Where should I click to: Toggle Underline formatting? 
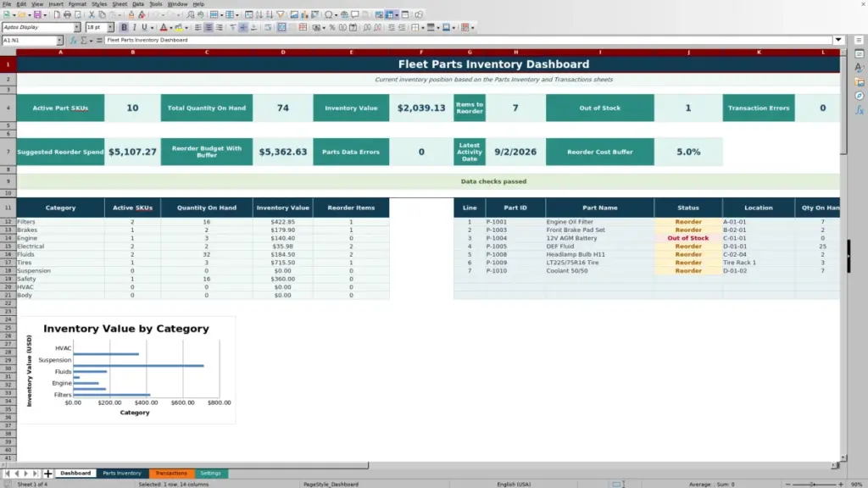tap(144, 27)
